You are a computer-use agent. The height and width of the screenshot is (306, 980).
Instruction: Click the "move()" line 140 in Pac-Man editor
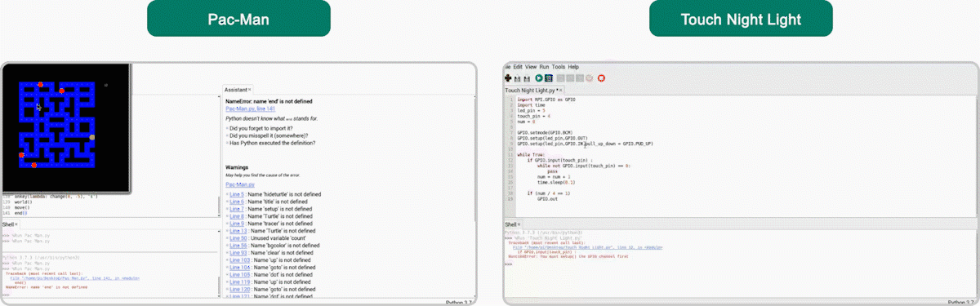(x=21, y=207)
